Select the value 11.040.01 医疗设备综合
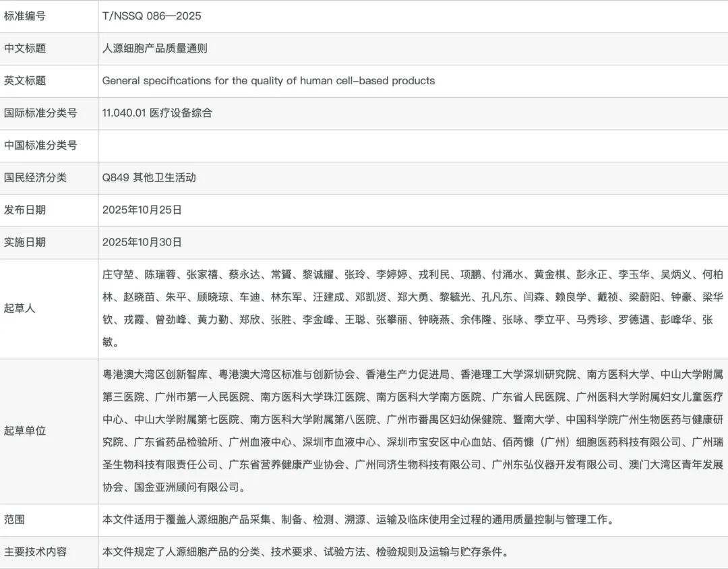The height and width of the screenshot is (569, 728). click(157, 113)
